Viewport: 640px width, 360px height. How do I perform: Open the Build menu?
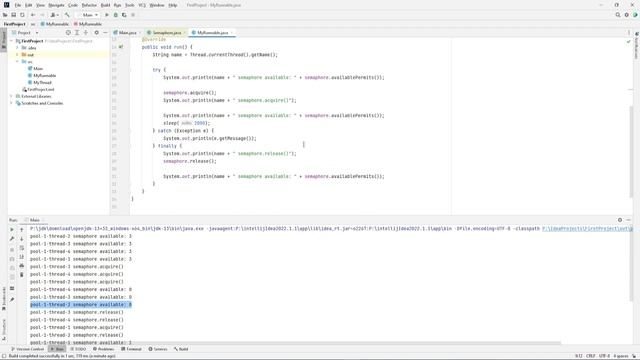tap(105, 5)
